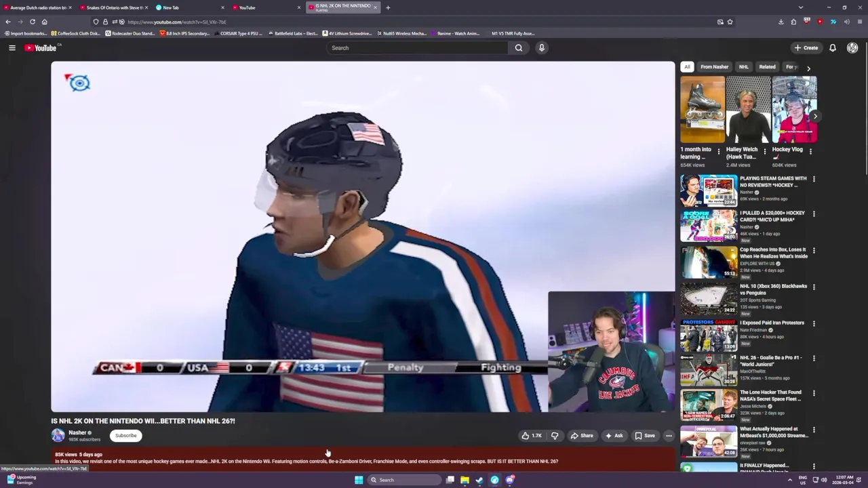The height and width of the screenshot is (488, 868).
Task: Show hidden system tray icons chevron
Action: tap(789, 480)
